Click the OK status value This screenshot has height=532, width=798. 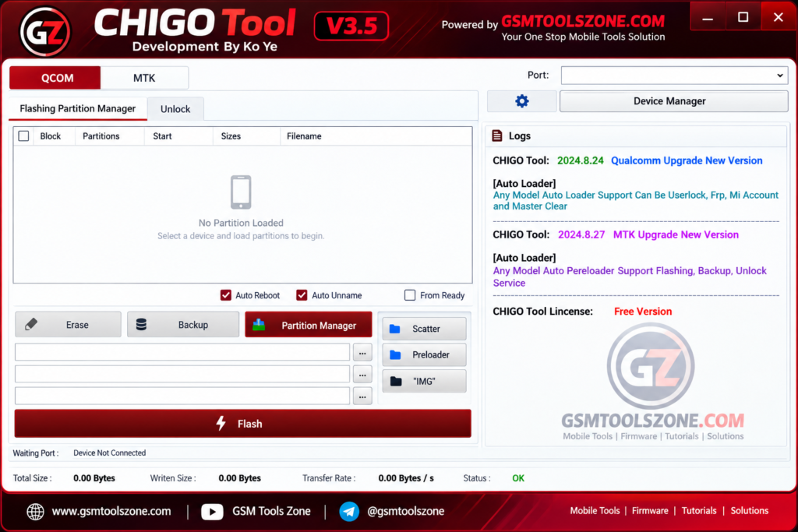pos(518,478)
